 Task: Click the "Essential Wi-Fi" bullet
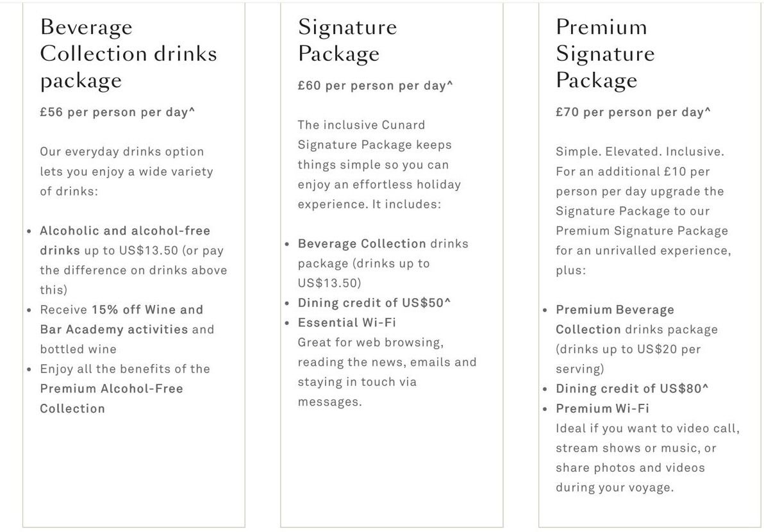click(x=347, y=322)
